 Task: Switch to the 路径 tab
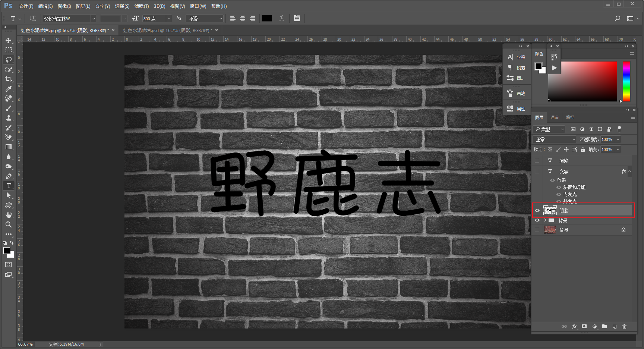570,117
